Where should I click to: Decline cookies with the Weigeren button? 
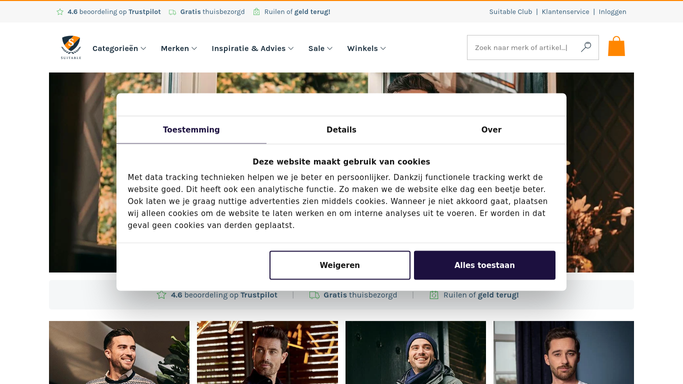click(x=340, y=265)
